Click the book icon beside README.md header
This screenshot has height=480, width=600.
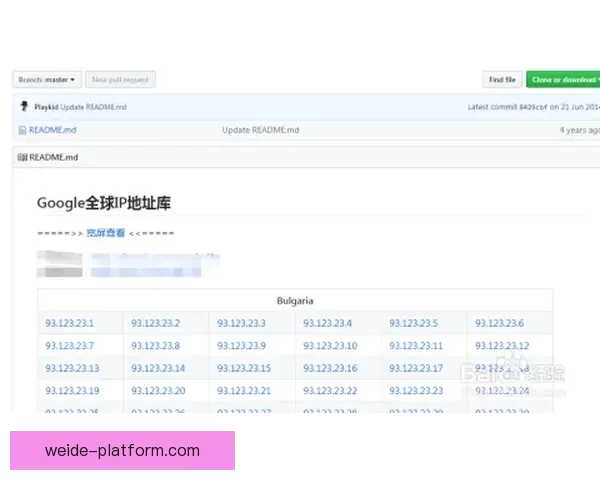[22, 157]
